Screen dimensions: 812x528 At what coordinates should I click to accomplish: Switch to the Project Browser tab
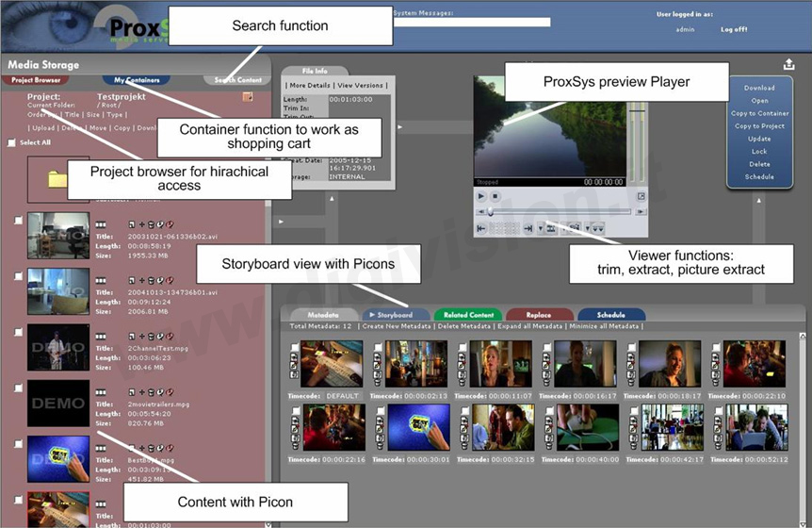point(36,80)
